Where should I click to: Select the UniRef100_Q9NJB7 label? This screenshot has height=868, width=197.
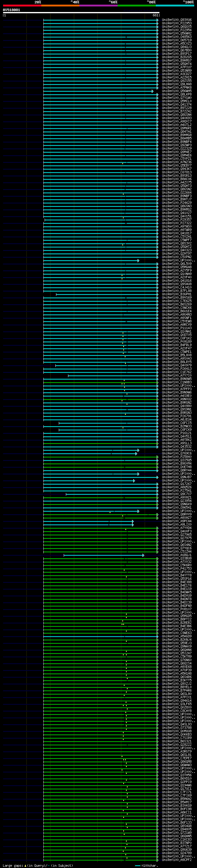pyautogui.click(x=177, y=477)
